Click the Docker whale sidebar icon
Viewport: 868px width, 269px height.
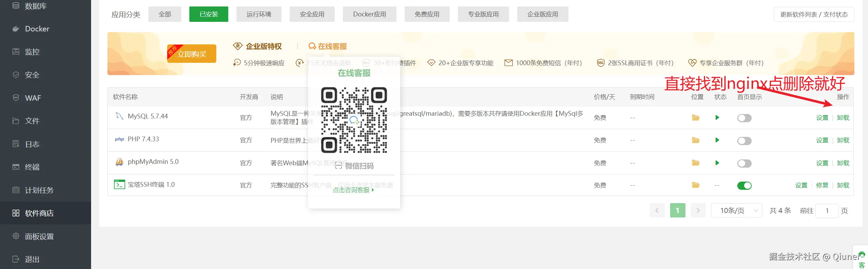click(x=16, y=29)
